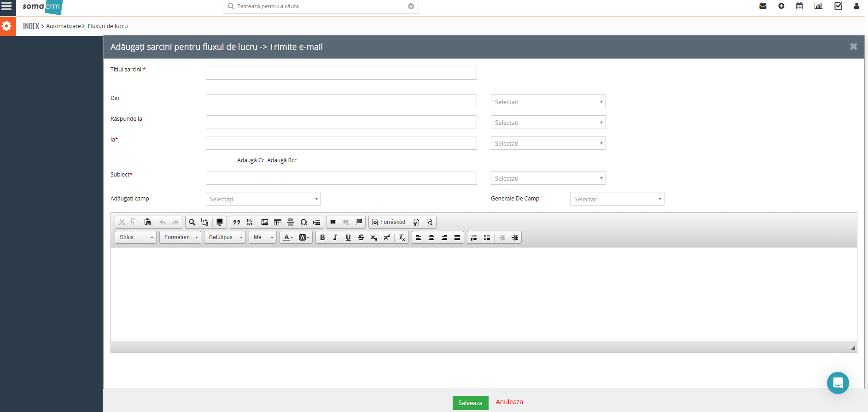Insert a special character (omega icon)
The height and width of the screenshot is (412, 868).
tap(303, 222)
